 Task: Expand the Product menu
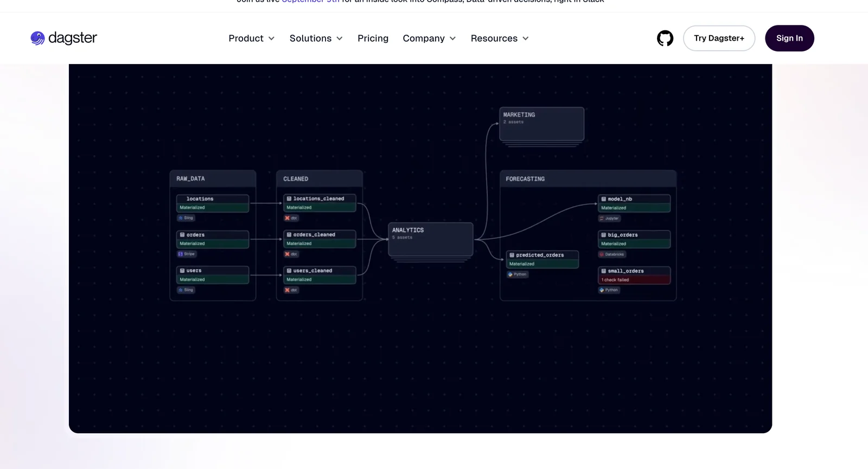[252, 38]
